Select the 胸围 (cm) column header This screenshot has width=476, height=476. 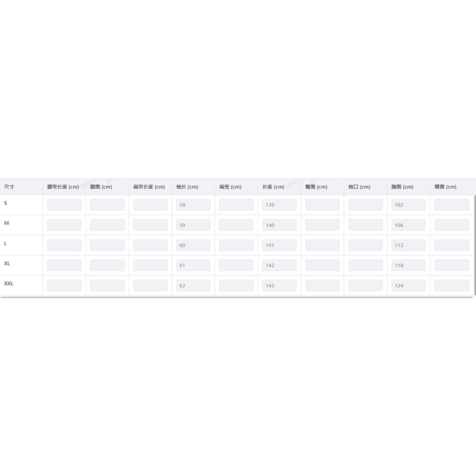(402, 187)
